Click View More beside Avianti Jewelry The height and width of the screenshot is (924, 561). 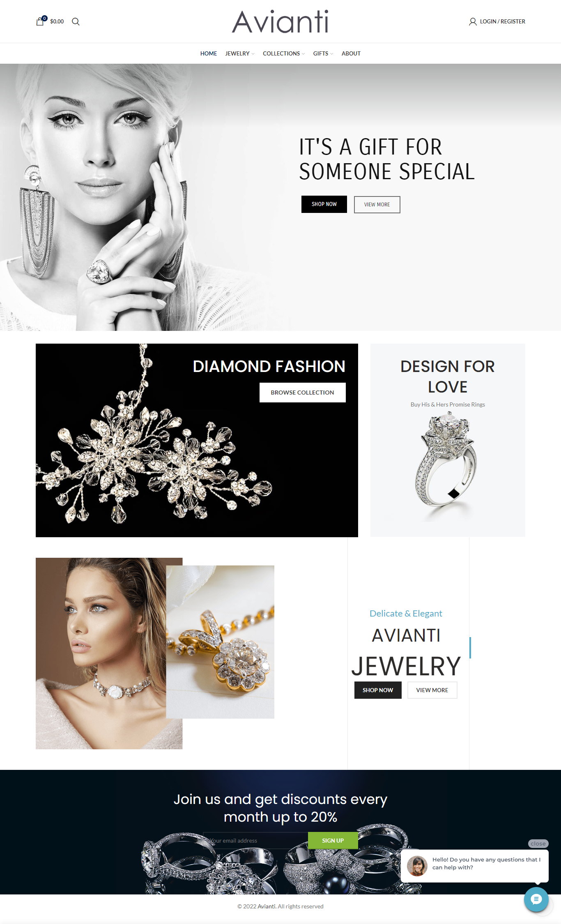click(432, 690)
